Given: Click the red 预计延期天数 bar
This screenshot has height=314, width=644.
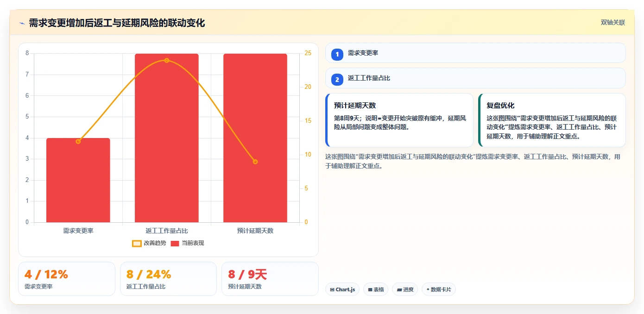Looking at the screenshot, I should pos(255,138).
